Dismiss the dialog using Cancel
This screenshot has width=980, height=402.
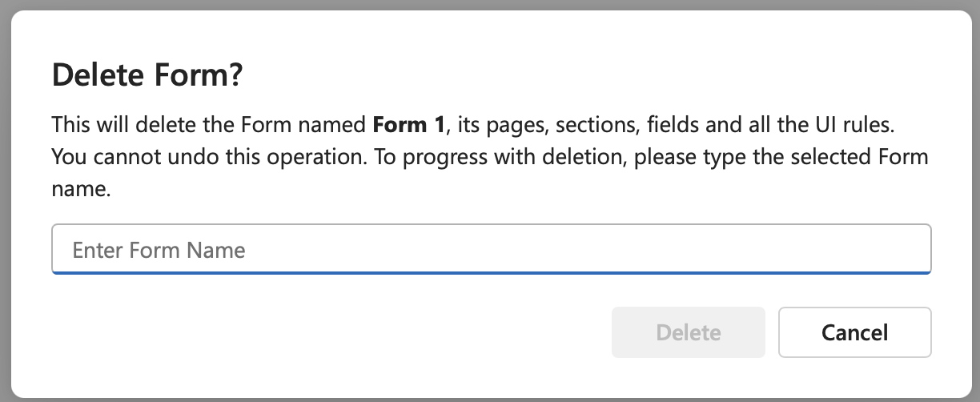854,332
